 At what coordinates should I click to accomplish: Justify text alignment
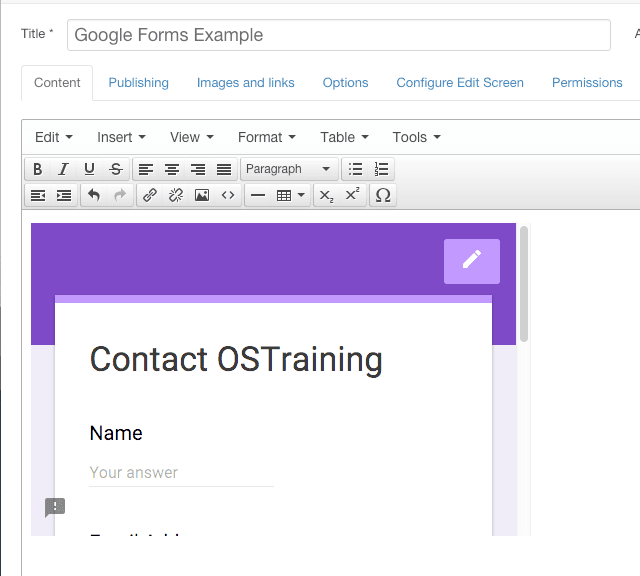tap(224, 169)
